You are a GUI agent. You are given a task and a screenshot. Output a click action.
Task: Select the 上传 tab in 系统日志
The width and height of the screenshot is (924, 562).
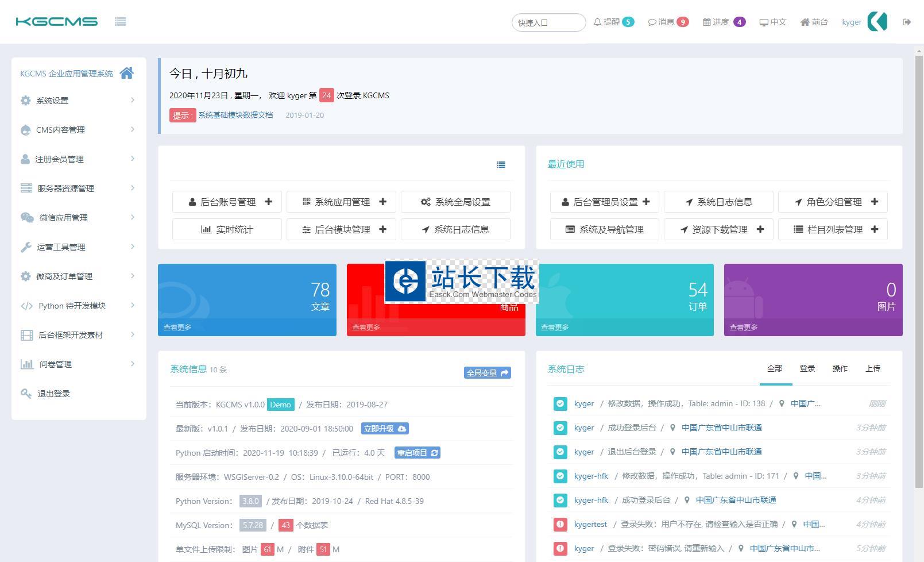[872, 368]
